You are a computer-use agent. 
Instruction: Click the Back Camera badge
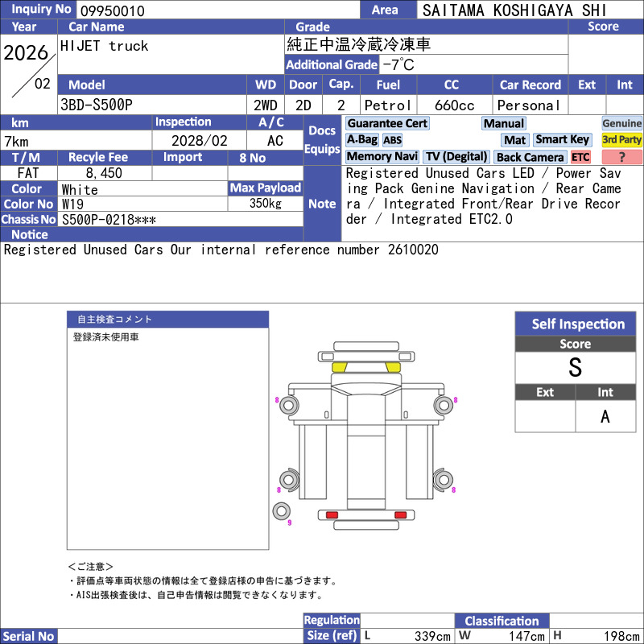530,157
